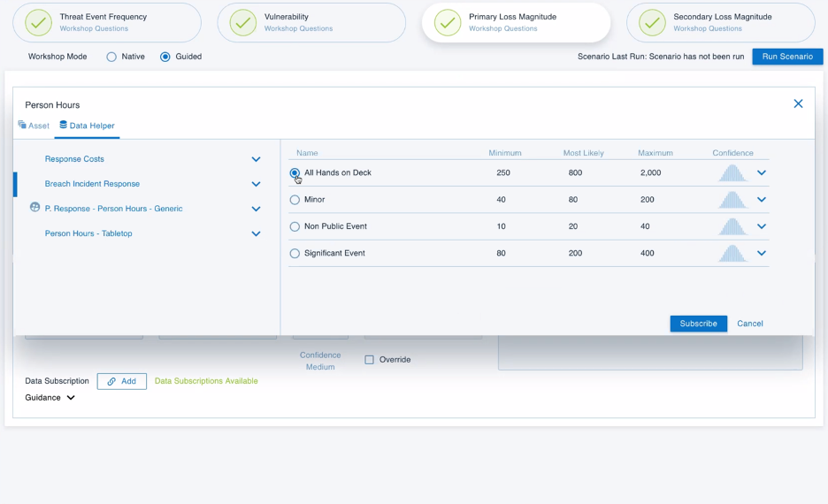Viewport: 828px width, 504px height.
Task: Choose the Significant Event radio button
Action: pyautogui.click(x=295, y=253)
